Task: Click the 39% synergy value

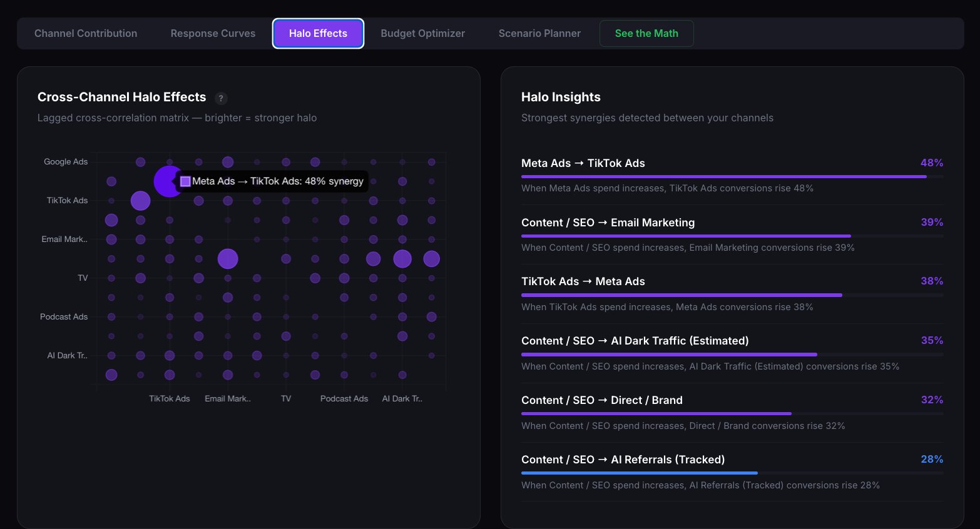Action: 932,222
